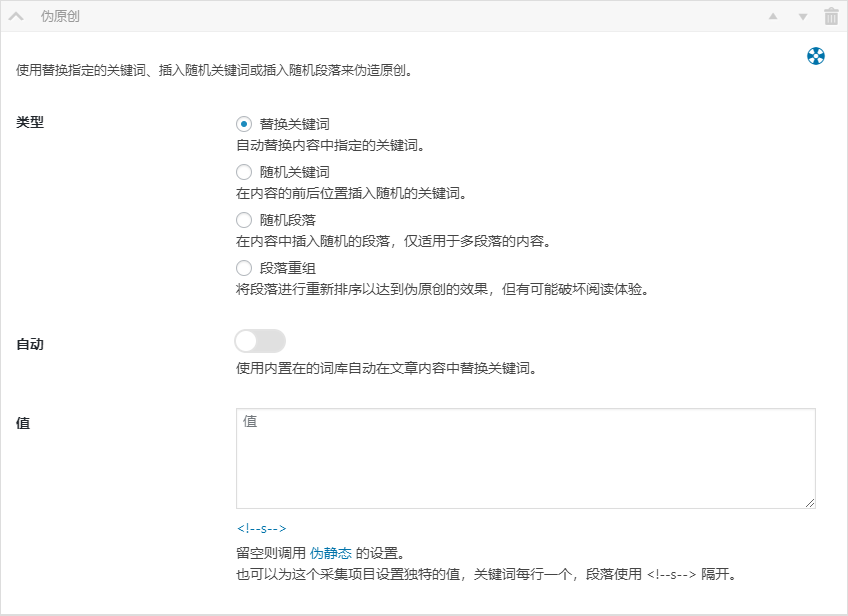Viewport: 848px width, 616px height.
Task: Click intro text 使用替换指定的关键词
Action: [x=214, y=70]
